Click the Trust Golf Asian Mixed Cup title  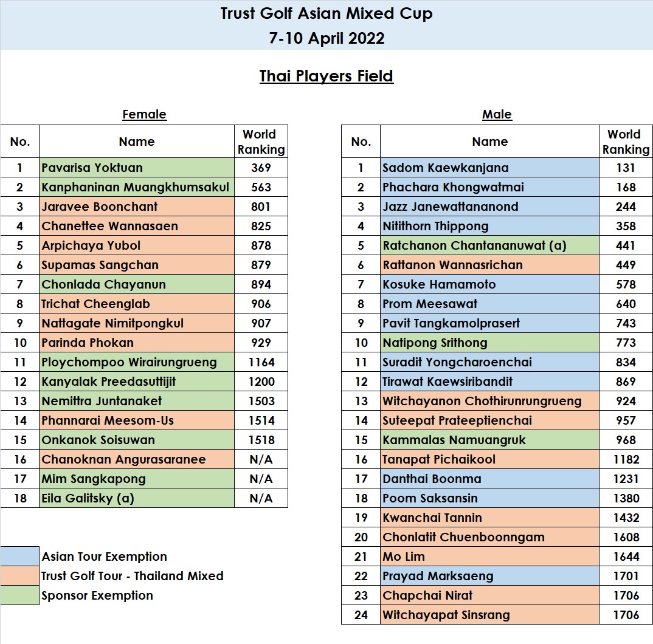pos(326,14)
